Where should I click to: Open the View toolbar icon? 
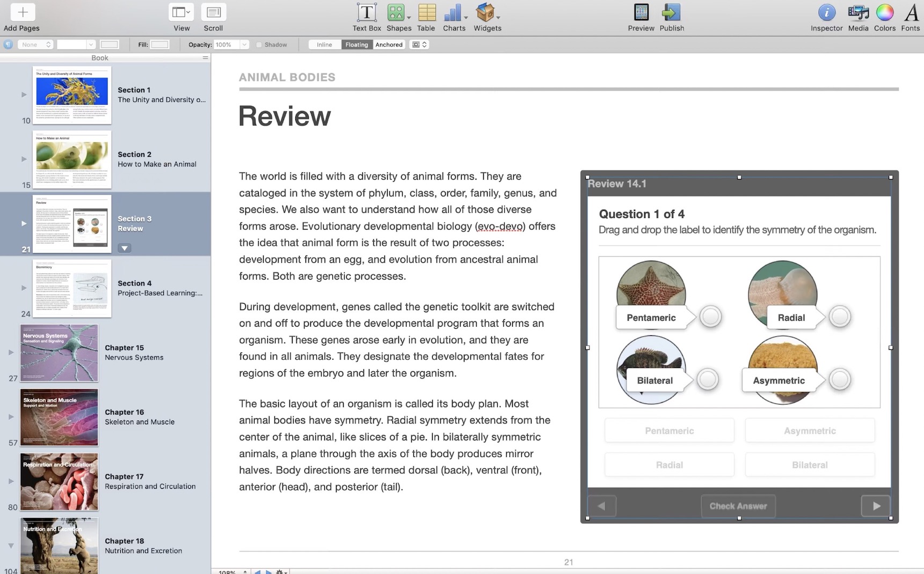click(x=181, y=12)
